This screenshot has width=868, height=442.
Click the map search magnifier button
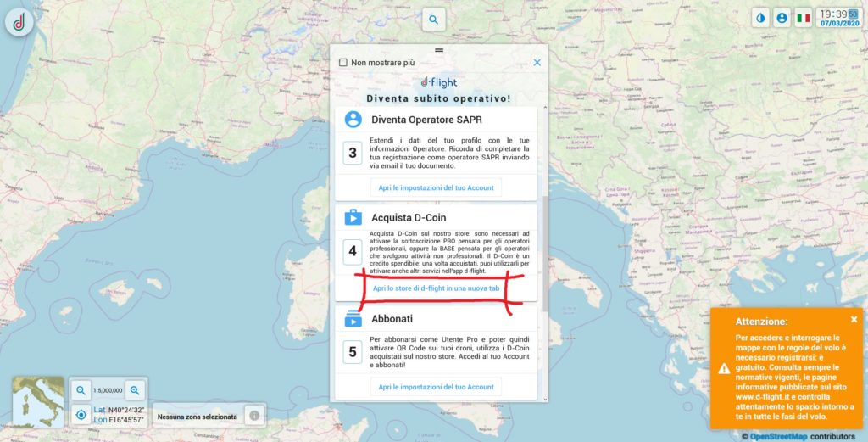pyautogui.click(x=433, y=20)
